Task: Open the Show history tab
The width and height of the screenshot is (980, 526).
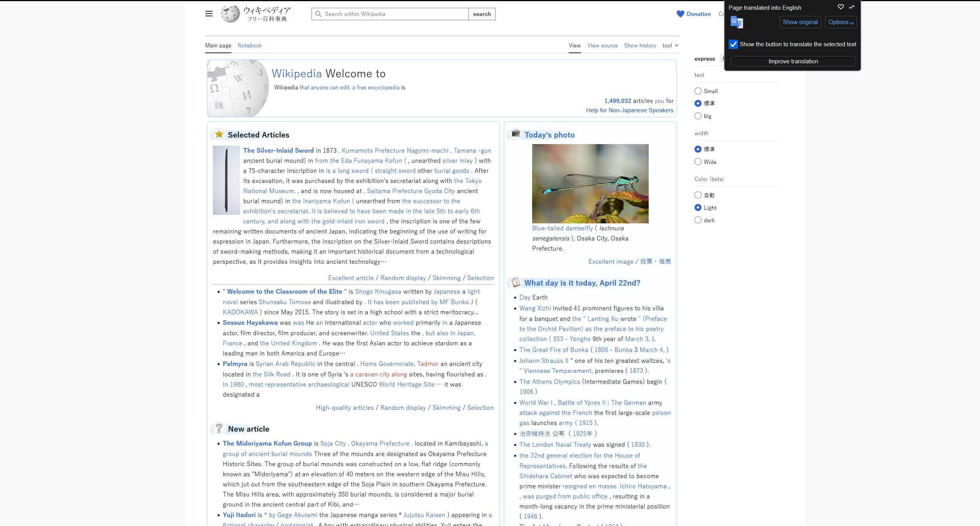Action: [x=640, y=45]
